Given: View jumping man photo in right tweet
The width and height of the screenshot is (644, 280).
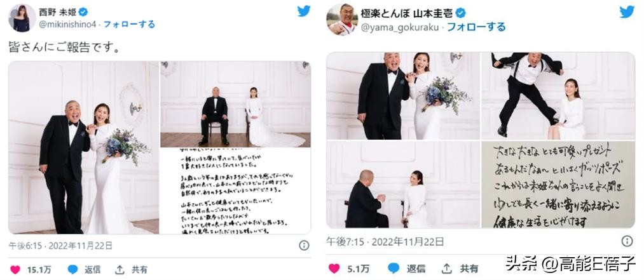Looking at the screenshot, I should (558, 96).
